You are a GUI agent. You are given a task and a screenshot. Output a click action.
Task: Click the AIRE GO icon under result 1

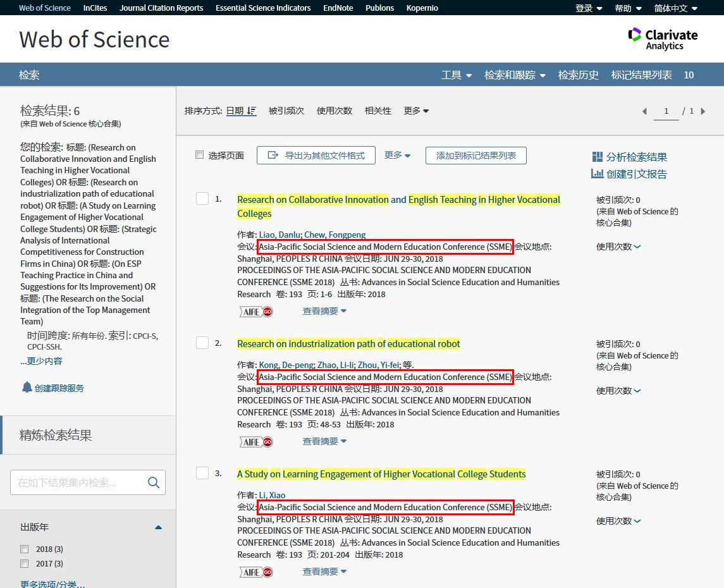pos(256,311)
